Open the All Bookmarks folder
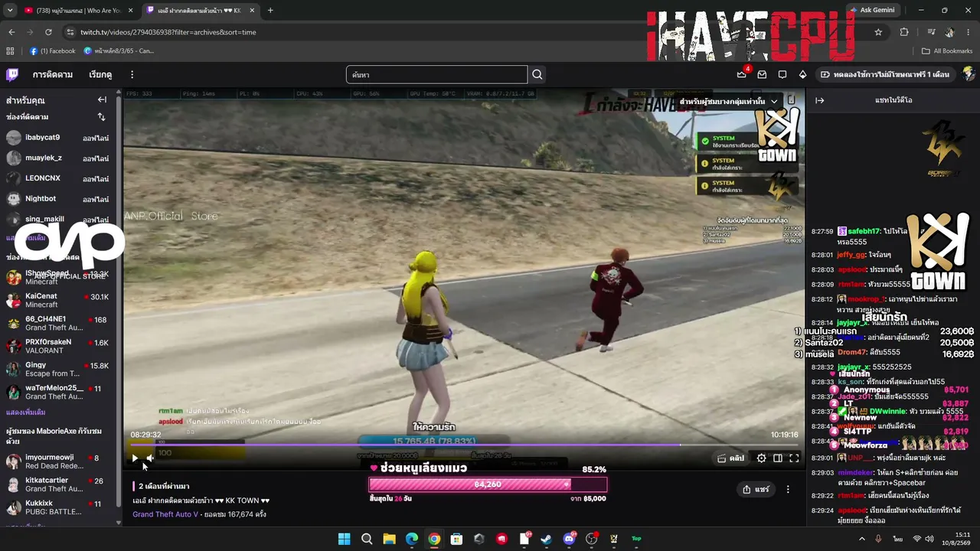The width and height of the screenshot is (980, 551). pyautogui.click(x=947, y=51)
